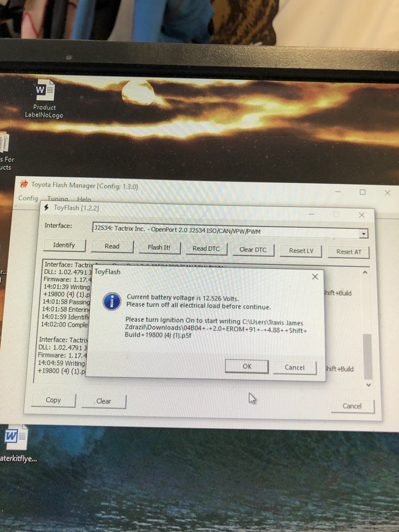Click the ToyFlash lightning bolt title icon
The image size is (399, 532).
47,207
